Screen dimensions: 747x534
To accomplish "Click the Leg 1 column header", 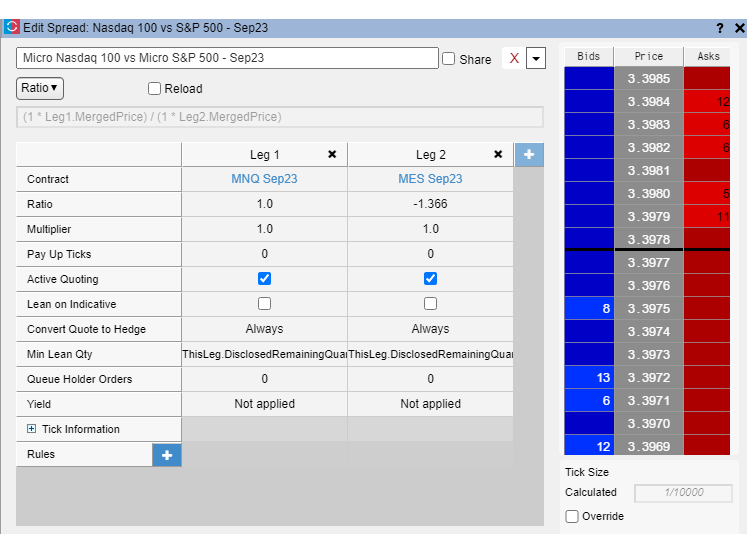I will 264,154.
